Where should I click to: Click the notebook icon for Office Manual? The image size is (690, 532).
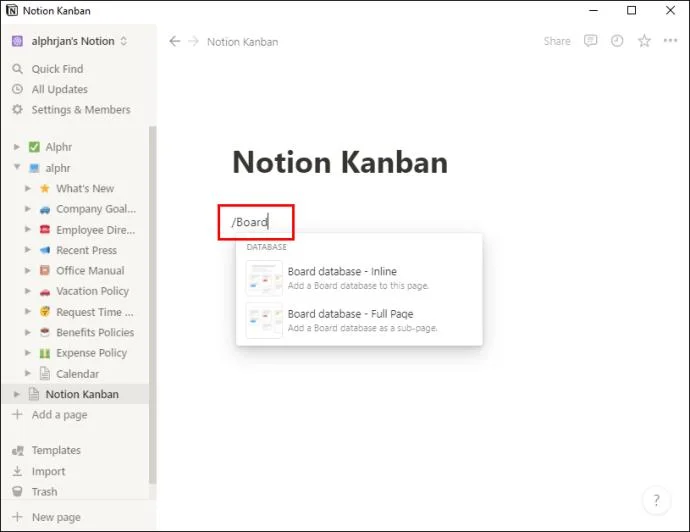[45, 270]
